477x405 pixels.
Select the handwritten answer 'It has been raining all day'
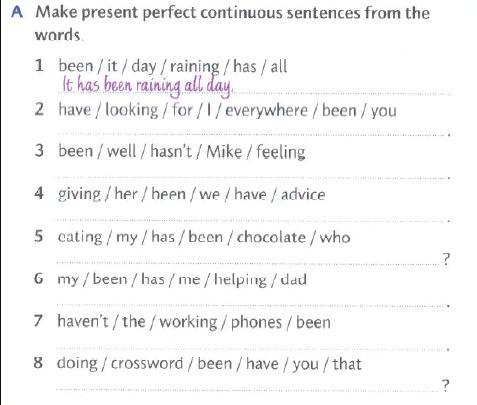(x=147, y=86)
